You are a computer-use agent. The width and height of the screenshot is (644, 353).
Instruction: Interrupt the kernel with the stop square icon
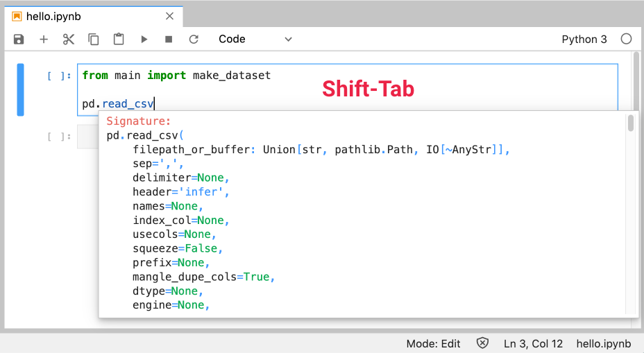pos(169,40)
